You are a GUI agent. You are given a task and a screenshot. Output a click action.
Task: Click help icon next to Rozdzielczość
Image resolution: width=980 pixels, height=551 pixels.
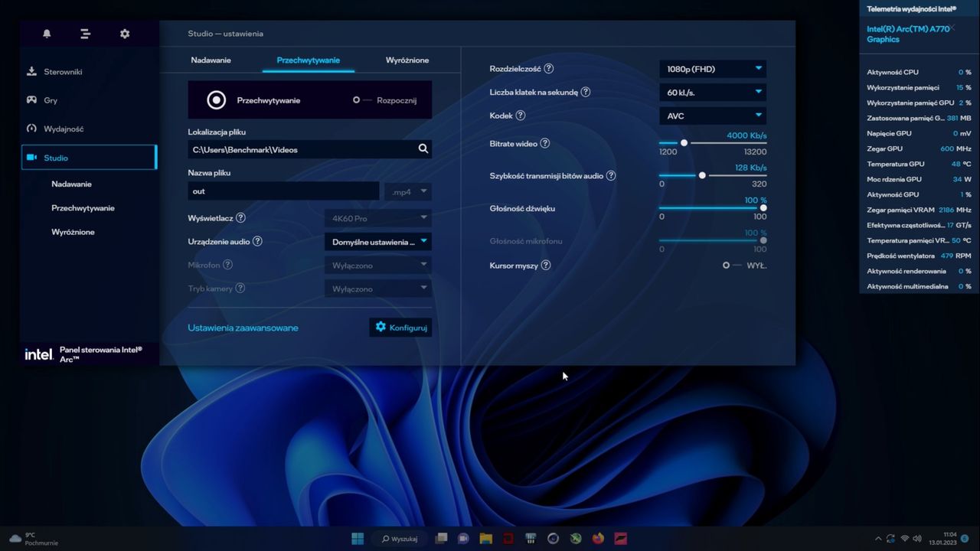[549, 69]
